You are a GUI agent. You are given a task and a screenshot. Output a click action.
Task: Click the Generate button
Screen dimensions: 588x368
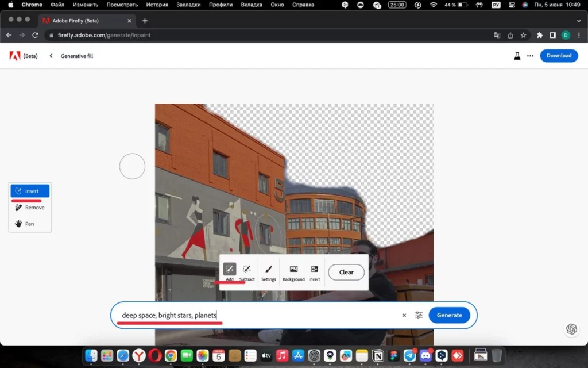point(449,315)
